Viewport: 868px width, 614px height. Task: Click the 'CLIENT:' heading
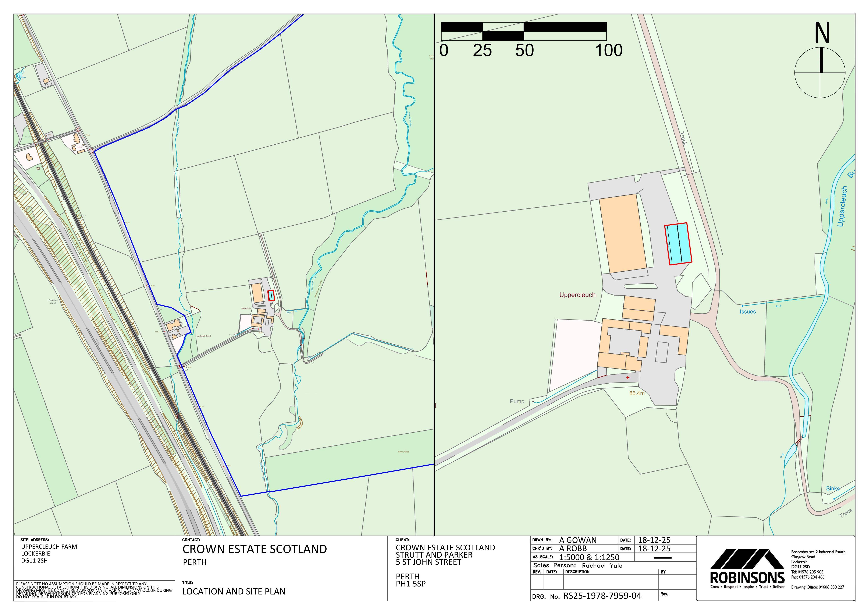[403, 540]
